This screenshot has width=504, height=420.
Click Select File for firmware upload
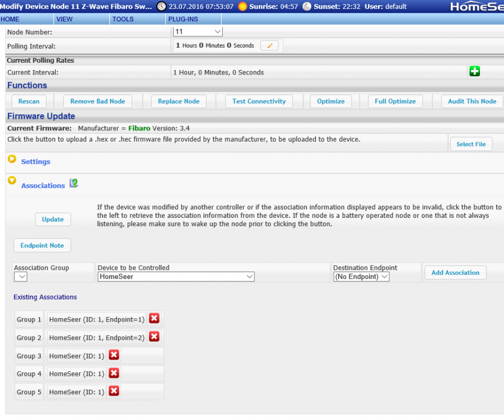[470, 144]
